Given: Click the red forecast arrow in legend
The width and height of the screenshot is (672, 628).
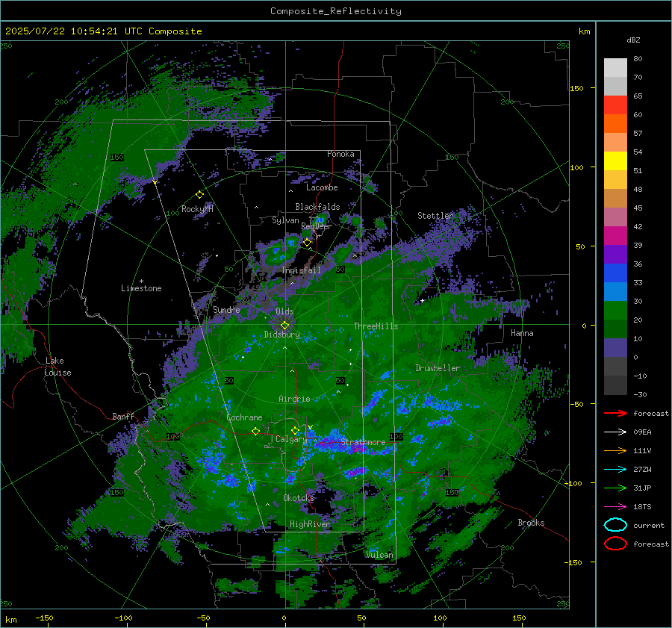Looking at the screenshot, I should [615, 413].
